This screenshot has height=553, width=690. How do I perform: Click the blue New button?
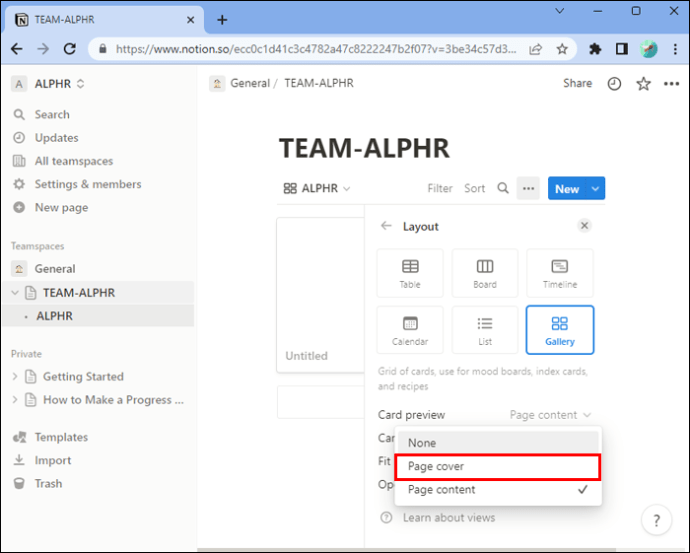(x=567, y=189)
